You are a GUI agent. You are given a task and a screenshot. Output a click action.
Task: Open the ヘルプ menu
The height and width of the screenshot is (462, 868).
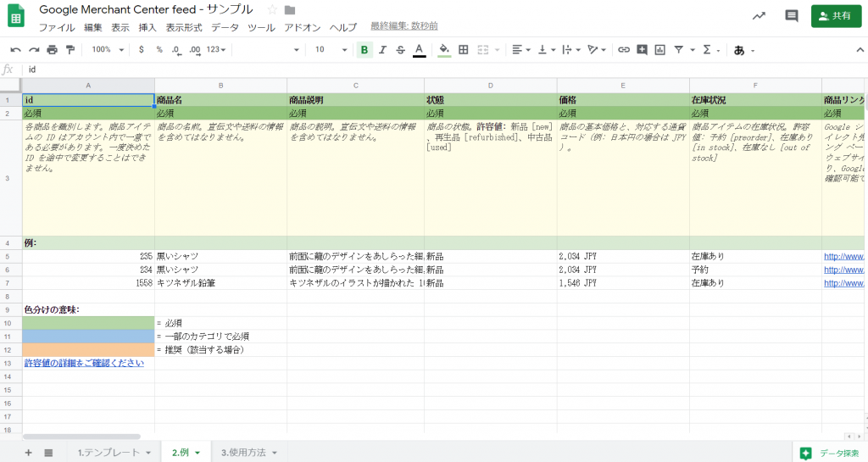343,27
